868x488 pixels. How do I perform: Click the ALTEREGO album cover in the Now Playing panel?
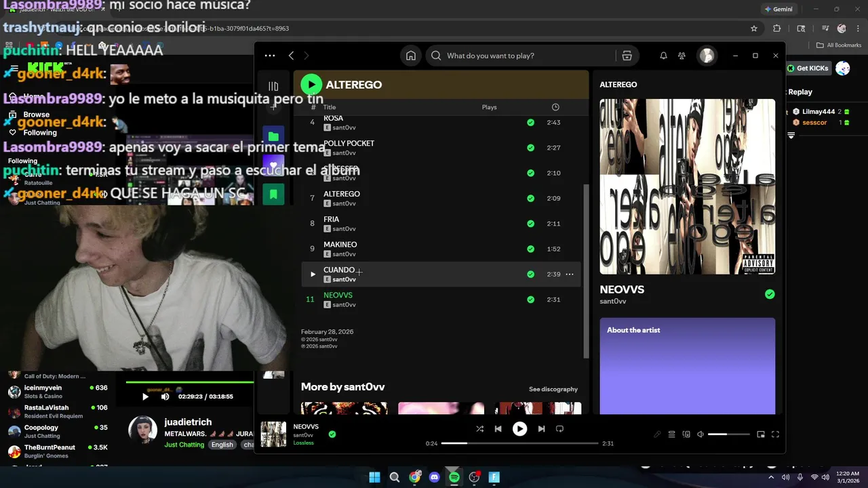pyautogui.click(x=687, y=186)
